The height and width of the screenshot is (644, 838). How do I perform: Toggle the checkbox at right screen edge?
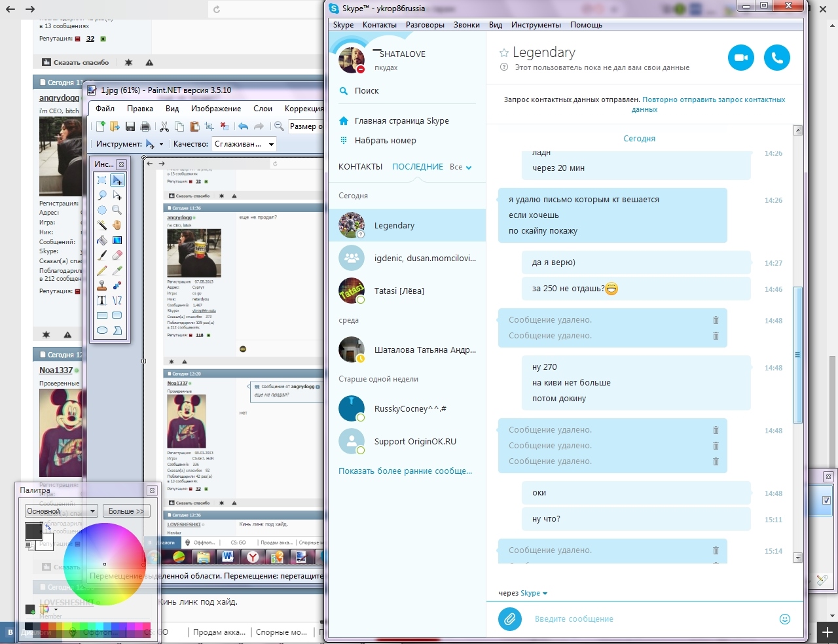826,500
